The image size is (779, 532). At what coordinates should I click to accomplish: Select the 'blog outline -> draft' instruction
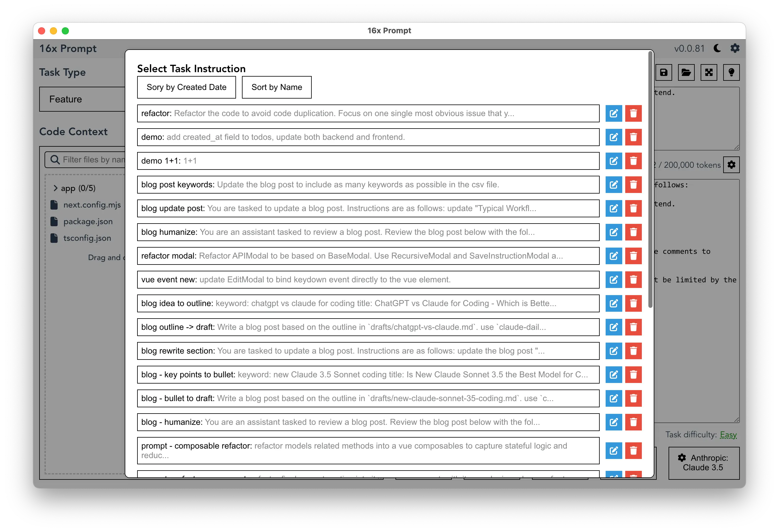pos(368,327)
